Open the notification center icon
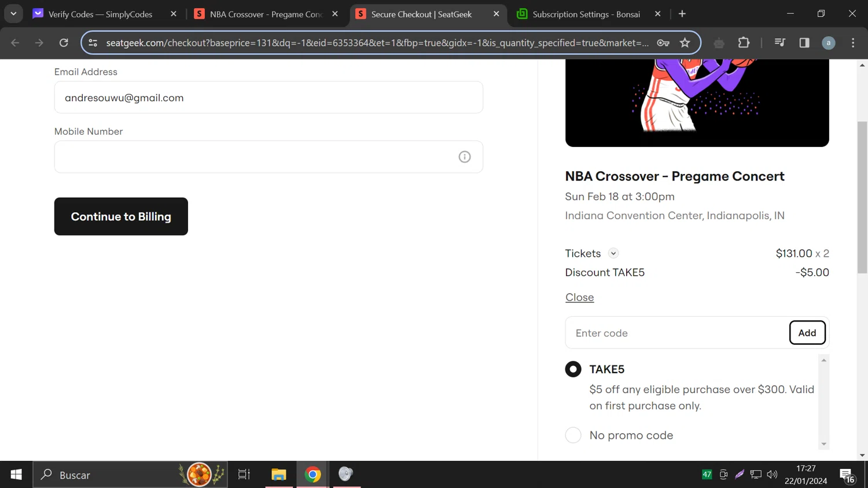The height and width of the screenshot is (488, 868). [847, 475]
